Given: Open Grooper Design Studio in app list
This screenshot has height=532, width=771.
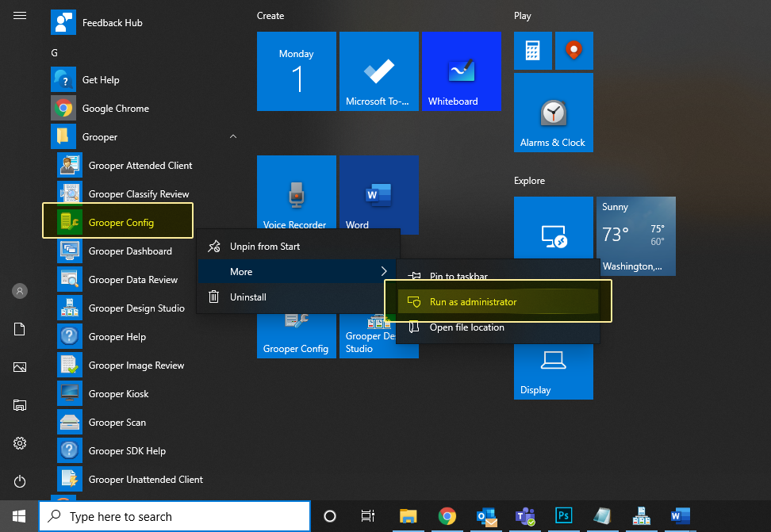Looking at the screenshot, I should [136, 308].
